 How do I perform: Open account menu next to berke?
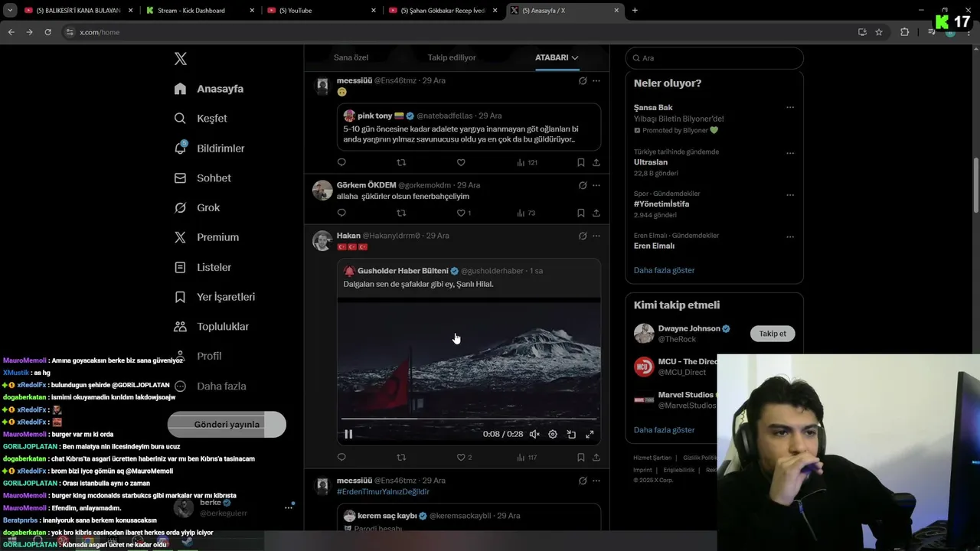(289, 507)
